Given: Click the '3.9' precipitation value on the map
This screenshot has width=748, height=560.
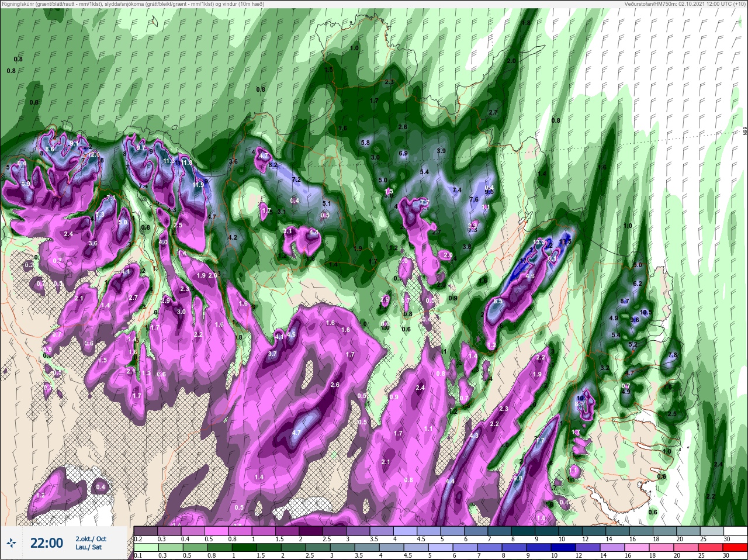Looking at the screenshot, I should [x=442, y=151].
